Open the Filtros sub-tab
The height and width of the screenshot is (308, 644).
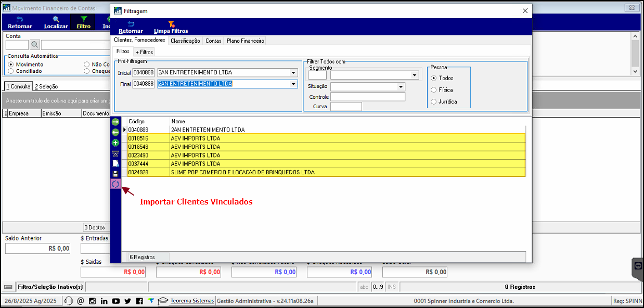pyautogui.click(x=123, y=52)
